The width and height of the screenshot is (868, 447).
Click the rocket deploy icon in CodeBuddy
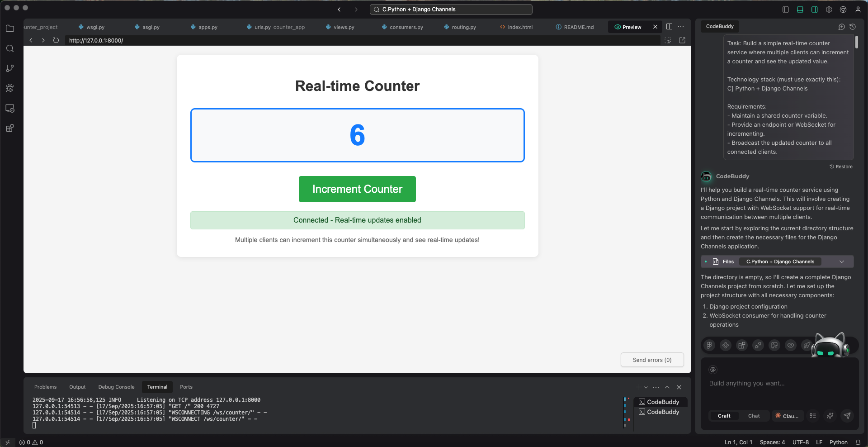[x=807, y=345]
